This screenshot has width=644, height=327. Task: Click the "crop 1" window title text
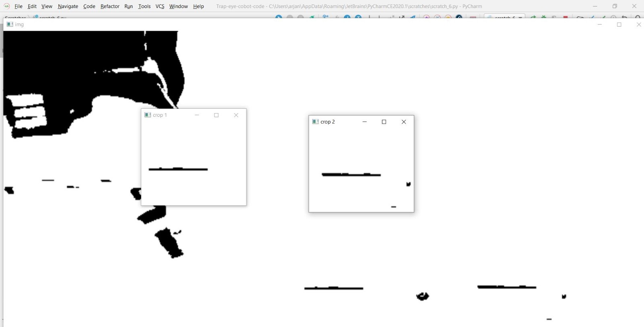point(160,115)
